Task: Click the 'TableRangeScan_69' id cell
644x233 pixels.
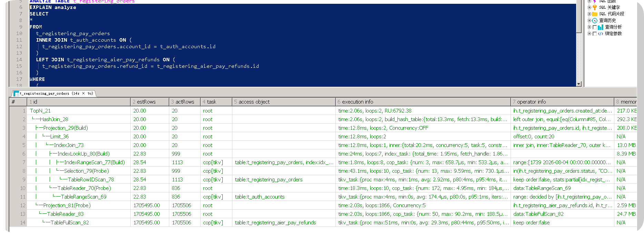Action: pos(79,197)
